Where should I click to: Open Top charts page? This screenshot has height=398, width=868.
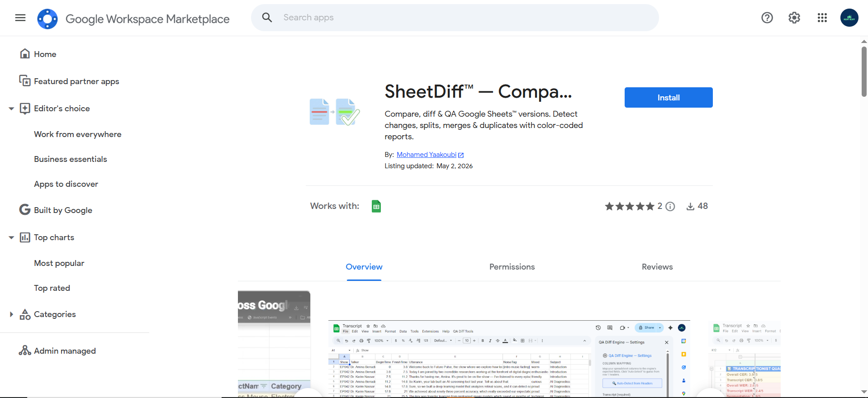(x=54, y=237)
